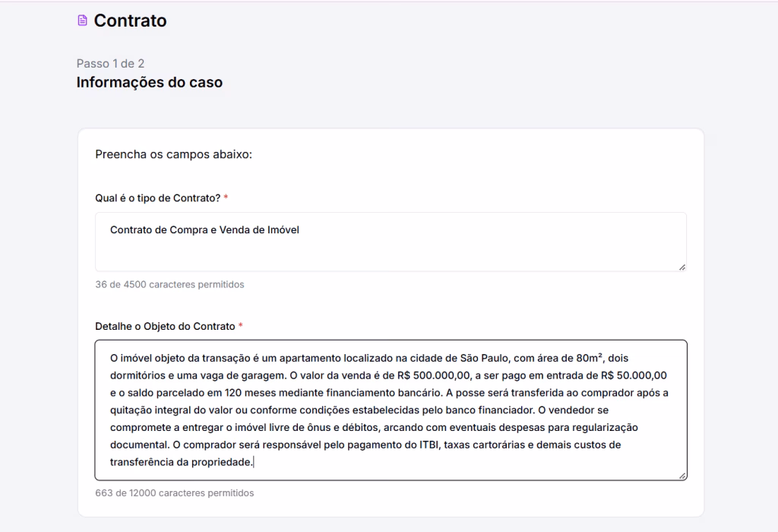Click the purple document icon beside Contrato
The width and height of the screenshot is (778, 532).
tap(82, 21)
